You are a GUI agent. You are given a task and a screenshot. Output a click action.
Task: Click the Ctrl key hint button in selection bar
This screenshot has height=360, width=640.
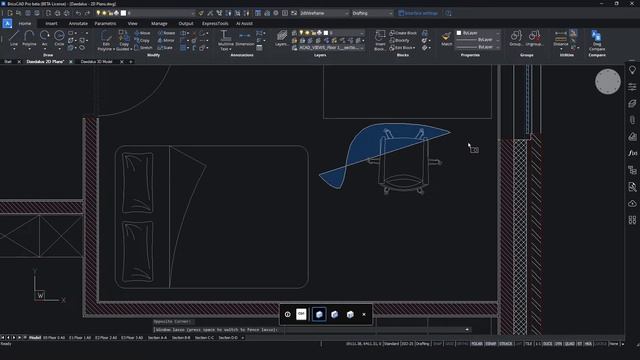[x=301, y=314]
